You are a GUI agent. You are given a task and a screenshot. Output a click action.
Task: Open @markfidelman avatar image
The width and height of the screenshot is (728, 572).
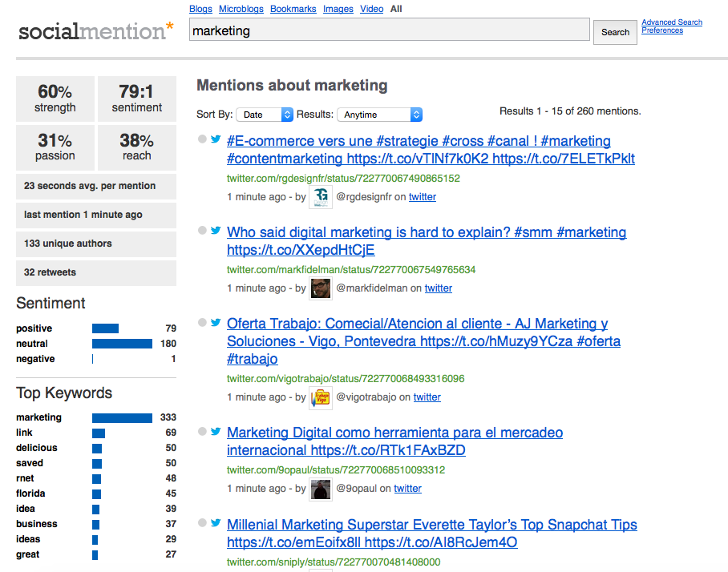click(x=321, y=288)
